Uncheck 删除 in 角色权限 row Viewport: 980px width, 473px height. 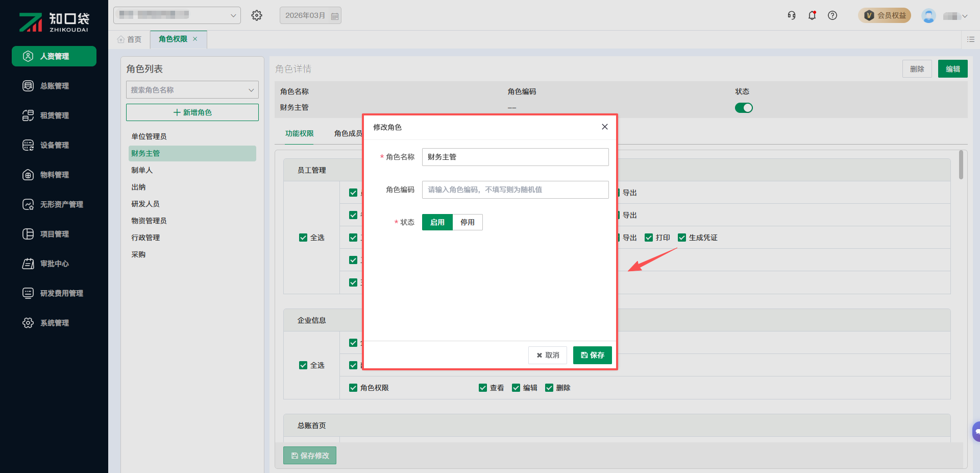coord(549,388)
